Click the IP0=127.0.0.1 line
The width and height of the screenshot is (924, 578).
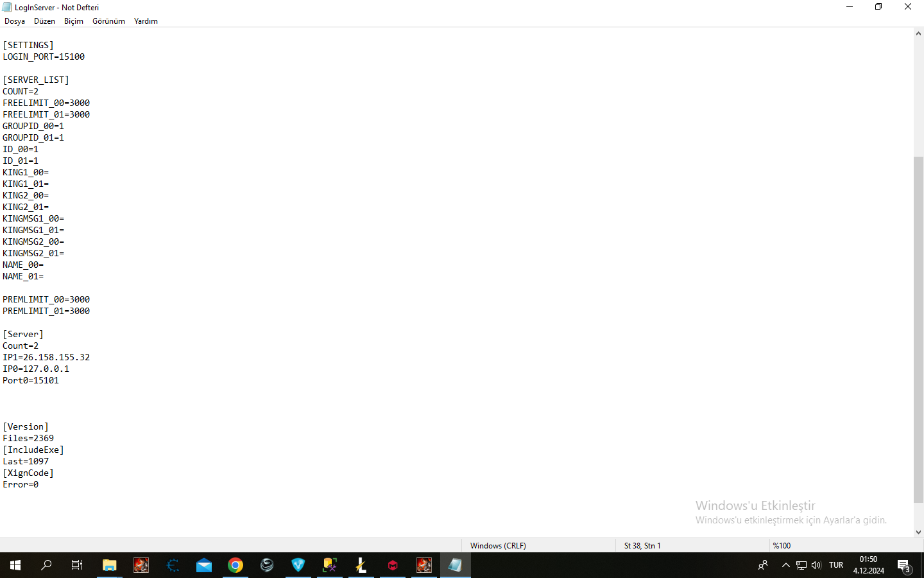(36, 369)
